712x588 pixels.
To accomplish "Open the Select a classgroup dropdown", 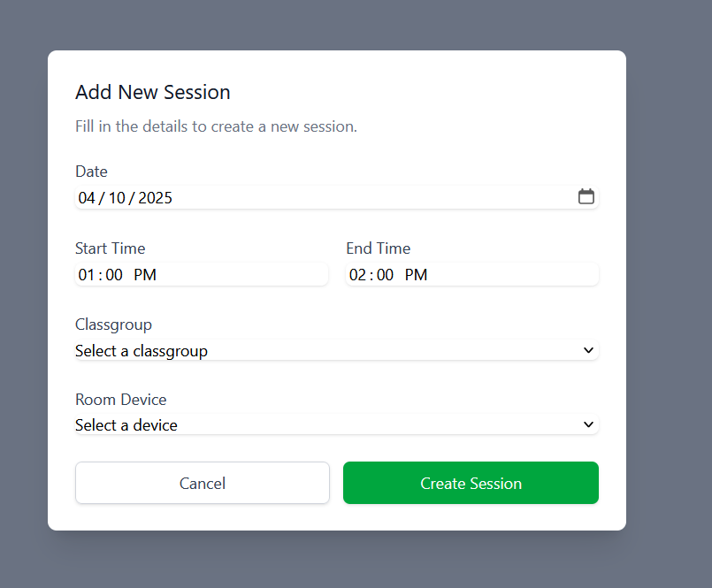I will point(337,350).
